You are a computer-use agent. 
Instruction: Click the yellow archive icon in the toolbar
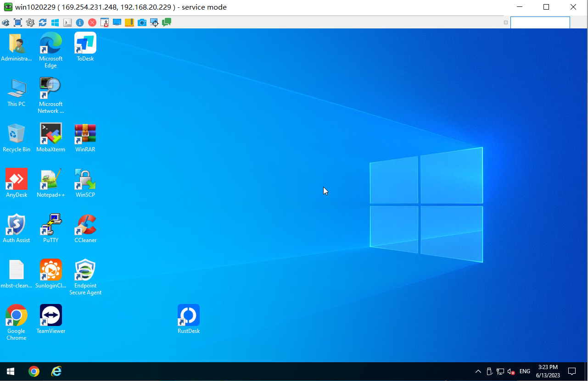click(129, 22)
